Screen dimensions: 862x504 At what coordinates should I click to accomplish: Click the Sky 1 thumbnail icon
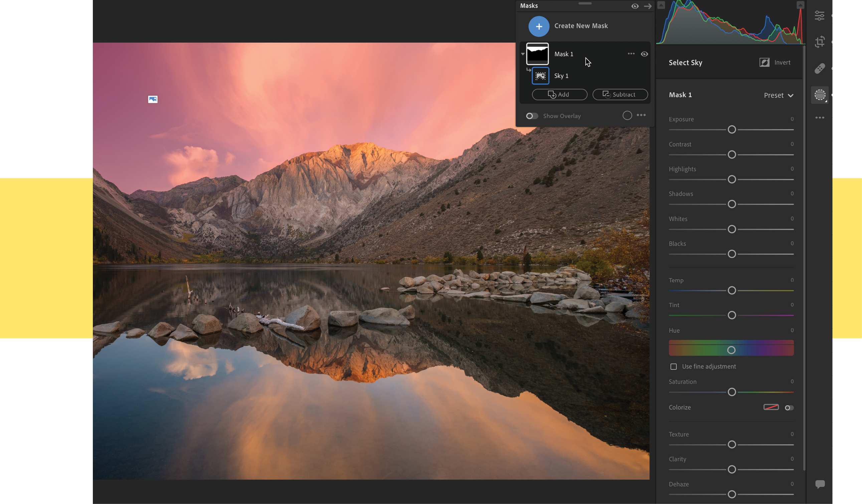pyautogui.click(x=540, y=76)
